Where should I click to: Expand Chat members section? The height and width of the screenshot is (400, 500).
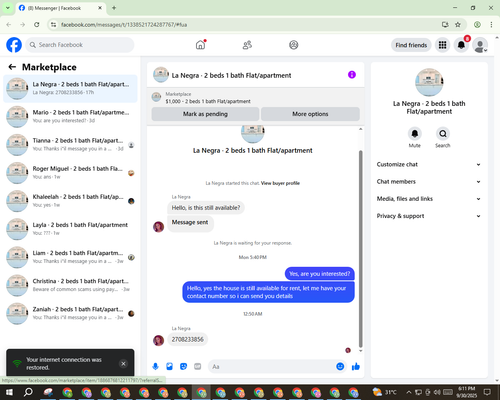point(429,182)
